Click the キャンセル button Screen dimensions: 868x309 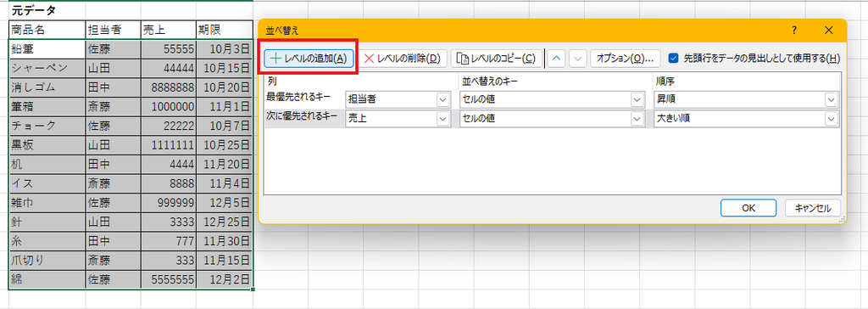[x=813, y=208]
